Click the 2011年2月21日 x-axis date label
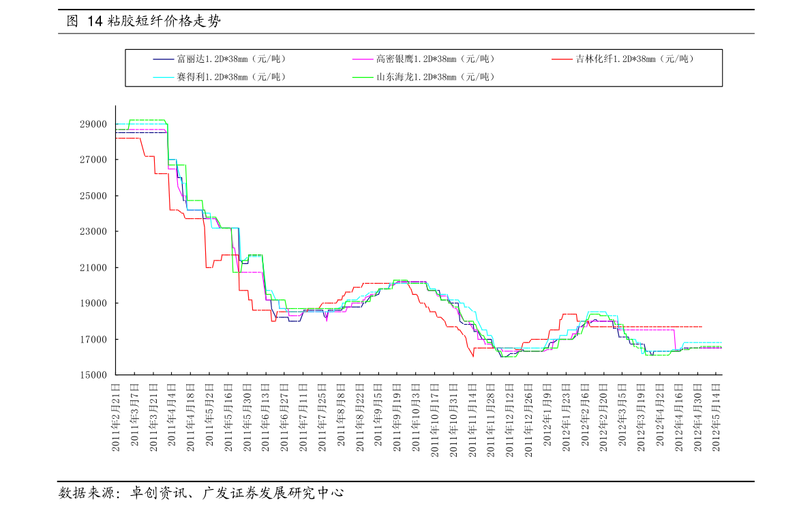The height and width of the screenshot is (515, 812). pos(116,417)
